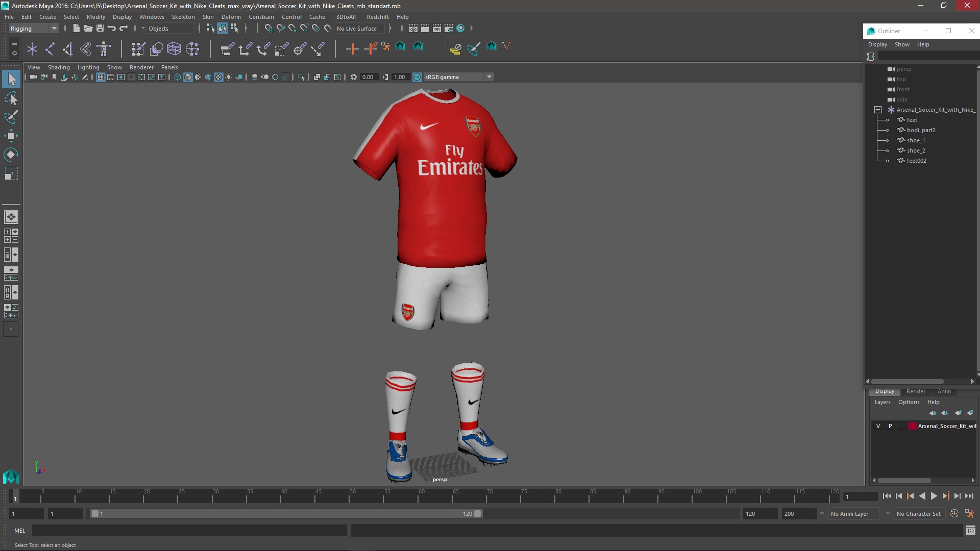This screenshot has width=980, height=551.
Task: Select the IK Handle tool
Action: [x=68, y=49]
